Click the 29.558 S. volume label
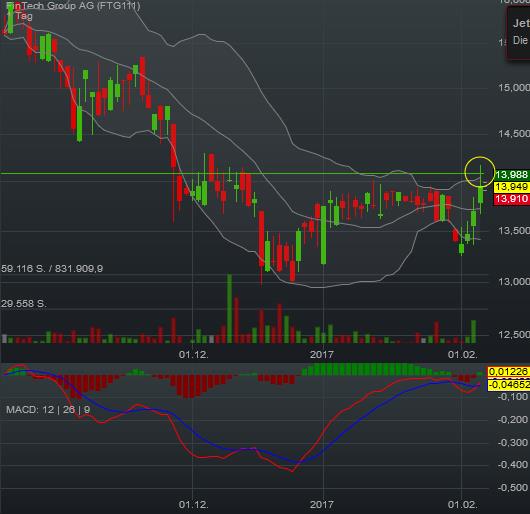The image size is (530, 514). pyautogui.click(x=24, y=303)
